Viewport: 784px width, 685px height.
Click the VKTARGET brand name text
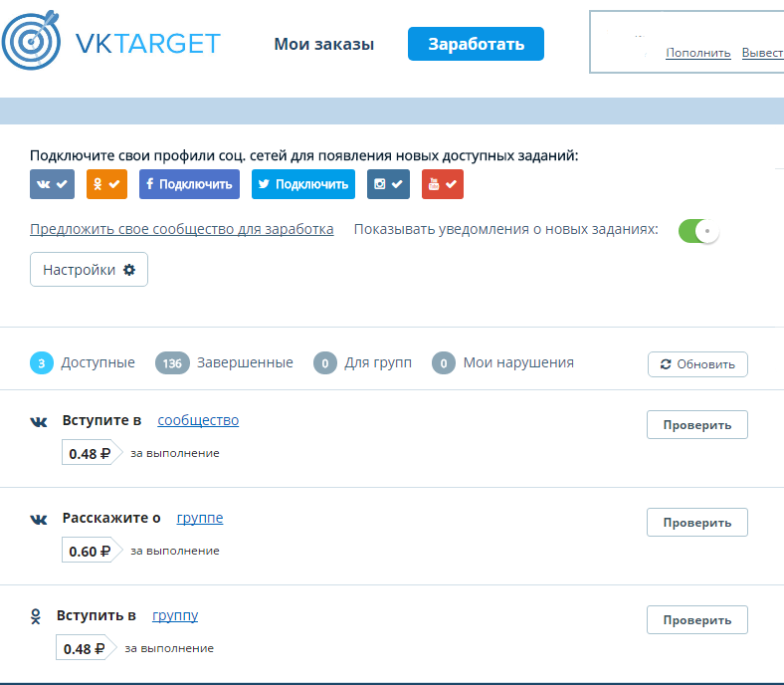click(148, 44)
